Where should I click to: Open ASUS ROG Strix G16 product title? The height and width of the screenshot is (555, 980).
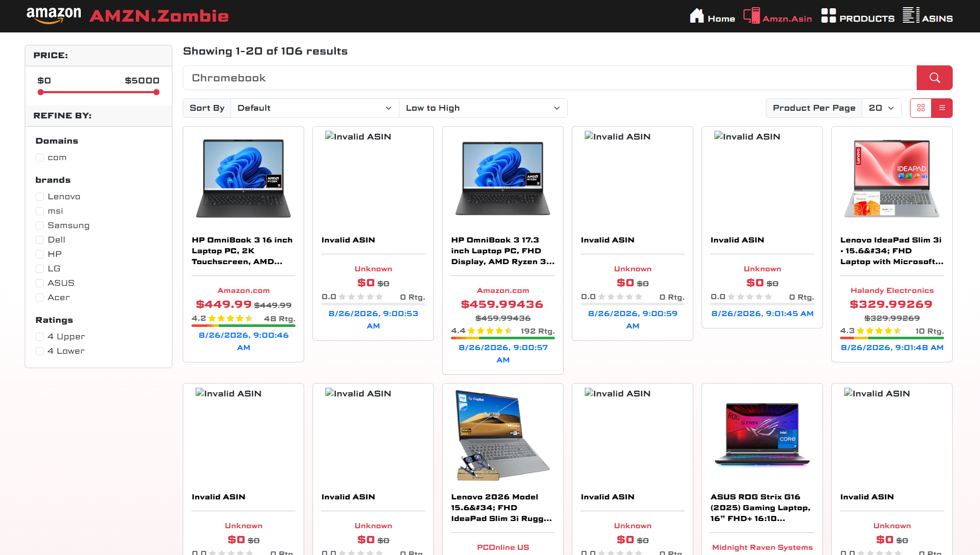tap(762, 508)
